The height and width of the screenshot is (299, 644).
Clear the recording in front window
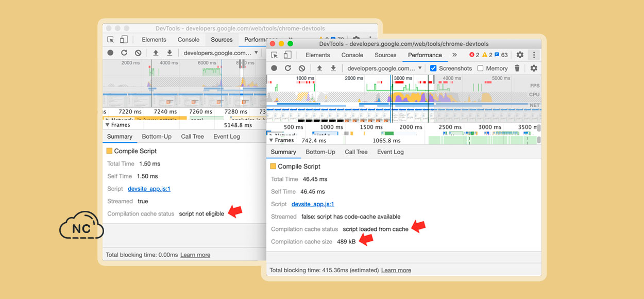coord(302,68)
